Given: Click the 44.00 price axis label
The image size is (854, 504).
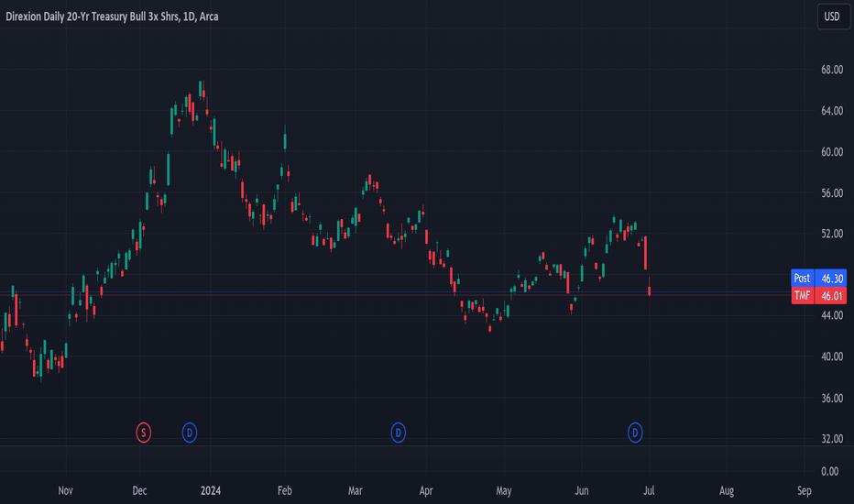Looking at the screenshot, I should (832, 315).
